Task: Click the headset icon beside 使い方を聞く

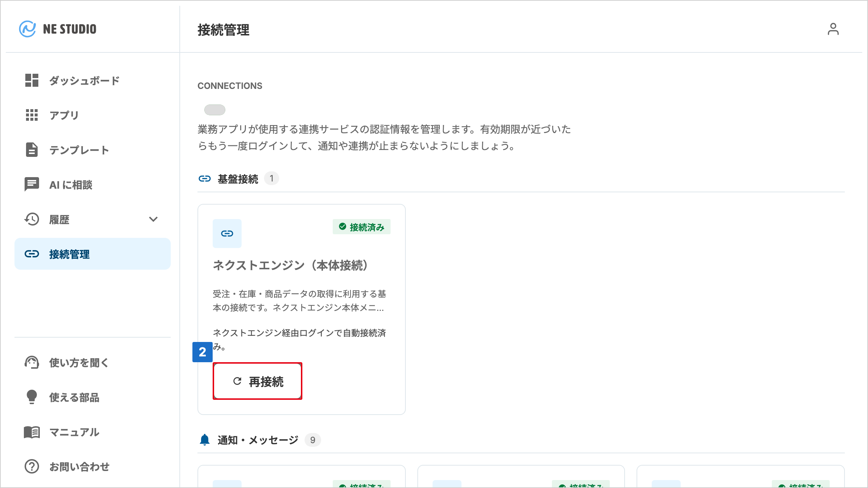Action: [x=32, y=362]
